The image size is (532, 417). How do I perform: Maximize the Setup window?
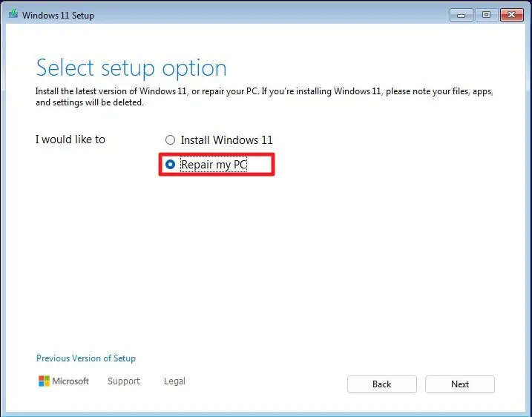487,14
